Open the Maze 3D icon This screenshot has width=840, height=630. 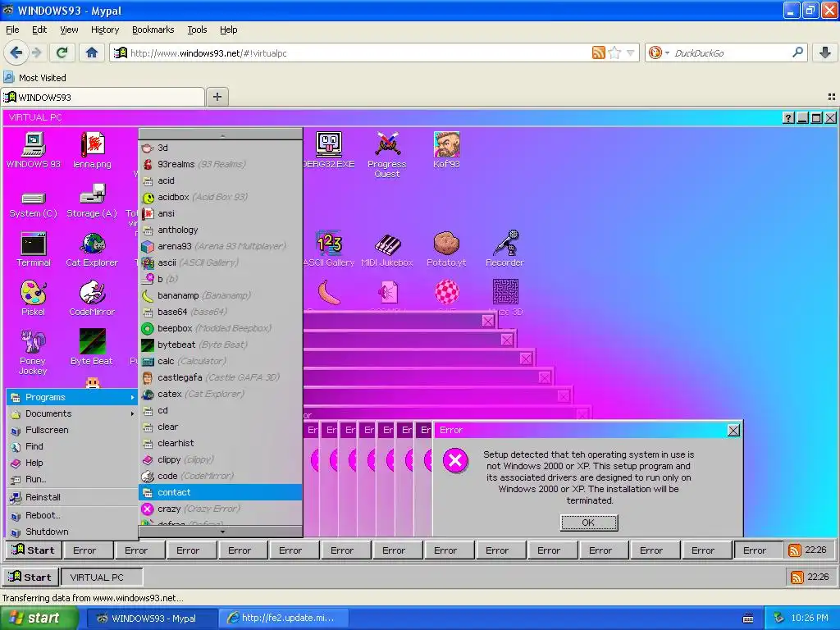point(505,297)
